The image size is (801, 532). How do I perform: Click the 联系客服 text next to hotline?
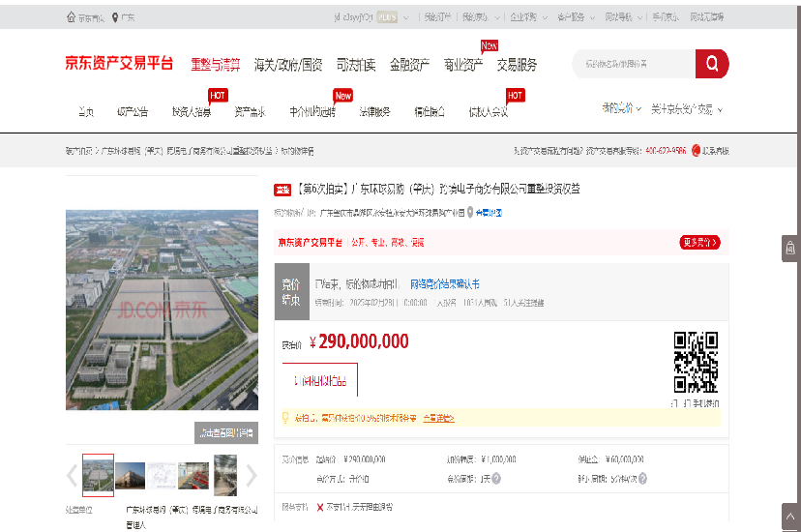click(715, 151)
